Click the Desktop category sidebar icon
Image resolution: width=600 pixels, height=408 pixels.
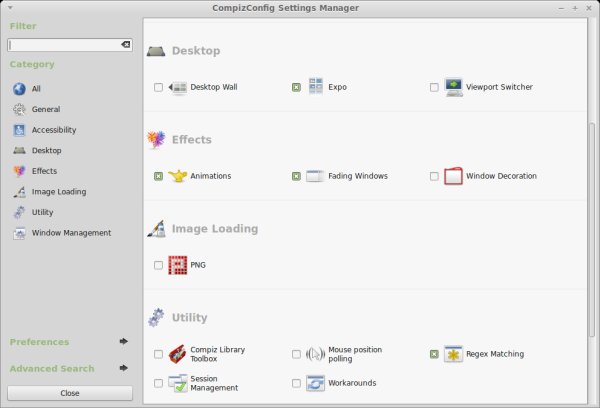[19, 150]
